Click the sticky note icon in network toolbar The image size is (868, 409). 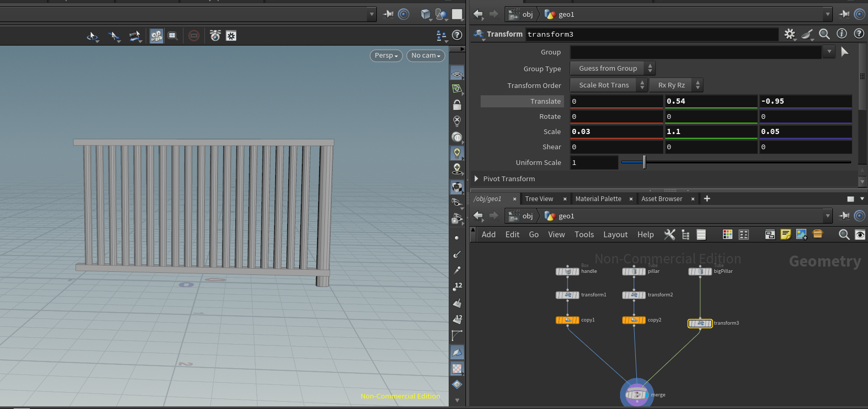785,235
